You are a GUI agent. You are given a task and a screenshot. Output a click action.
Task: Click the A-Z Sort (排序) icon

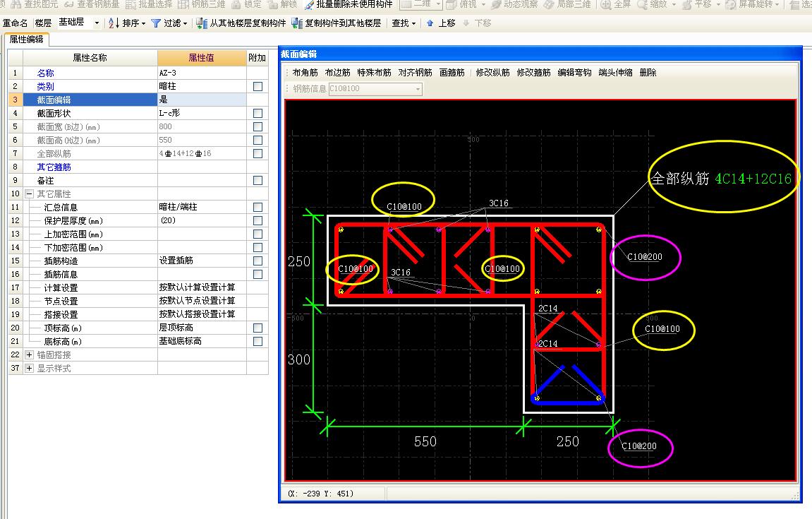click(x=114, y=23)
